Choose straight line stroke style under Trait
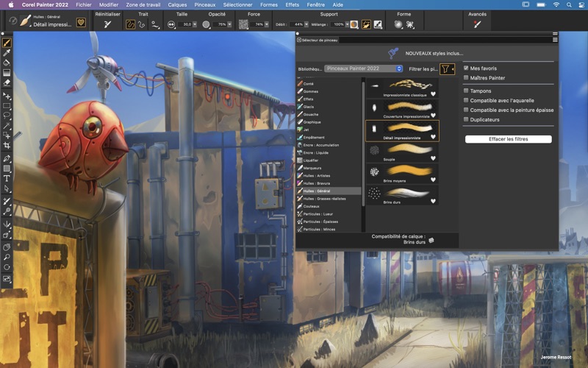The image size is (588, 368). click(142, 24)
